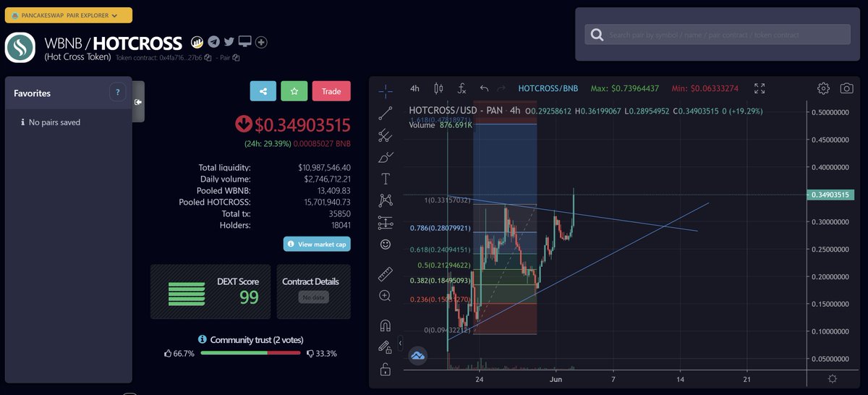Select the ruler measure tool
This screenshot has width=868, height=395.
386,273
